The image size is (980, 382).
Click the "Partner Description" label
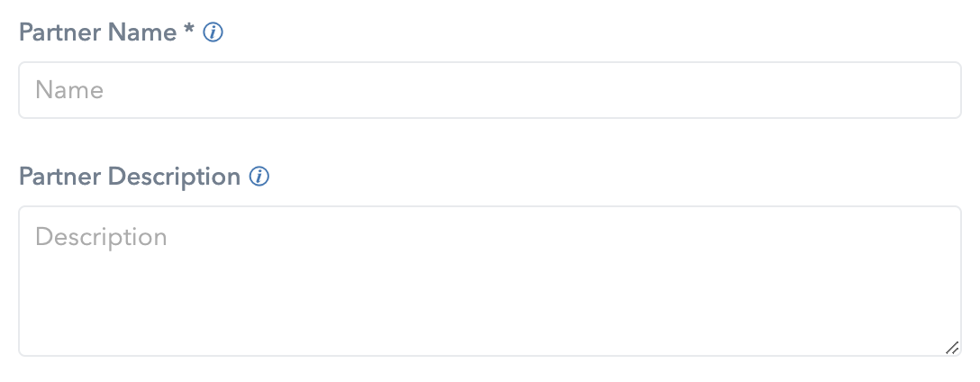[130, 177]
